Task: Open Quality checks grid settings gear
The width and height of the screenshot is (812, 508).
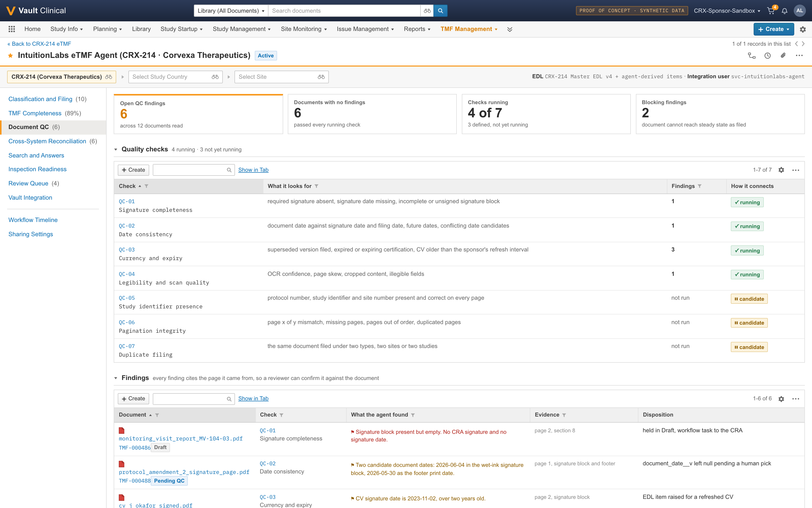Action: 781,170
